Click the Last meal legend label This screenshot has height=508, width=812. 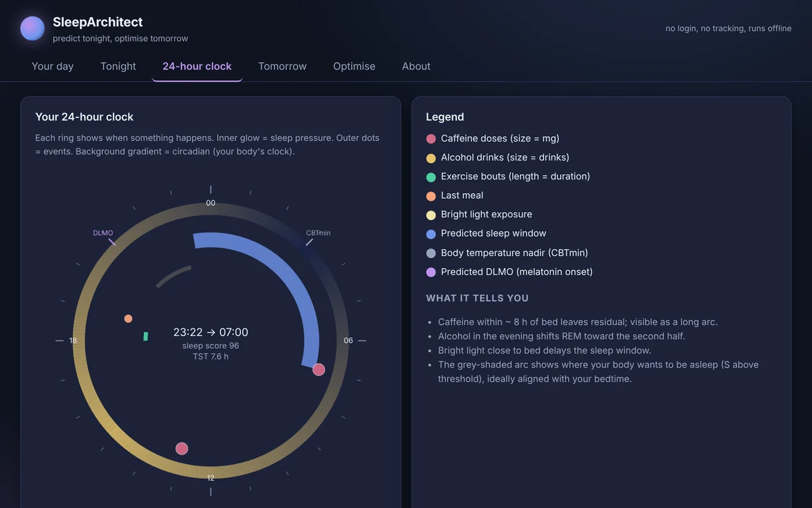462,195
